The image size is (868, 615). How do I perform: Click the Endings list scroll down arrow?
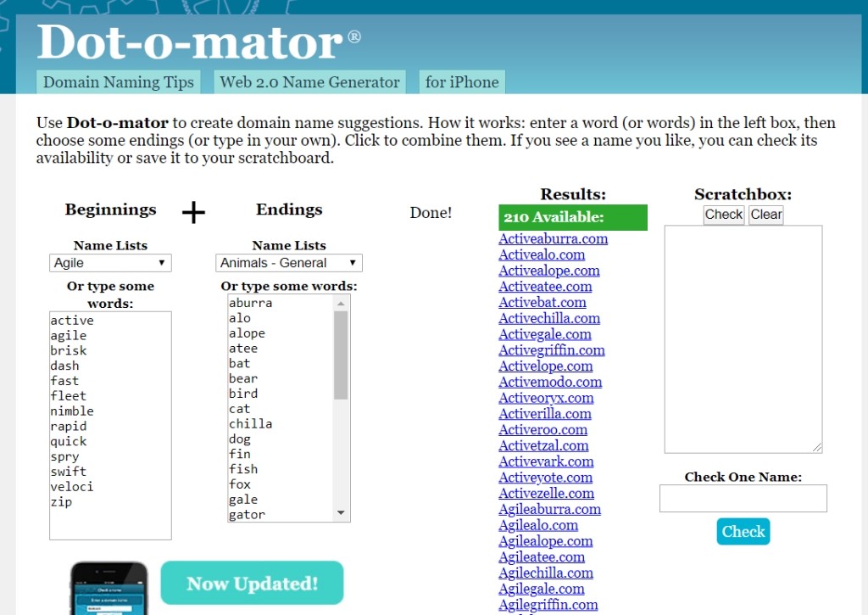coord(341,513)
